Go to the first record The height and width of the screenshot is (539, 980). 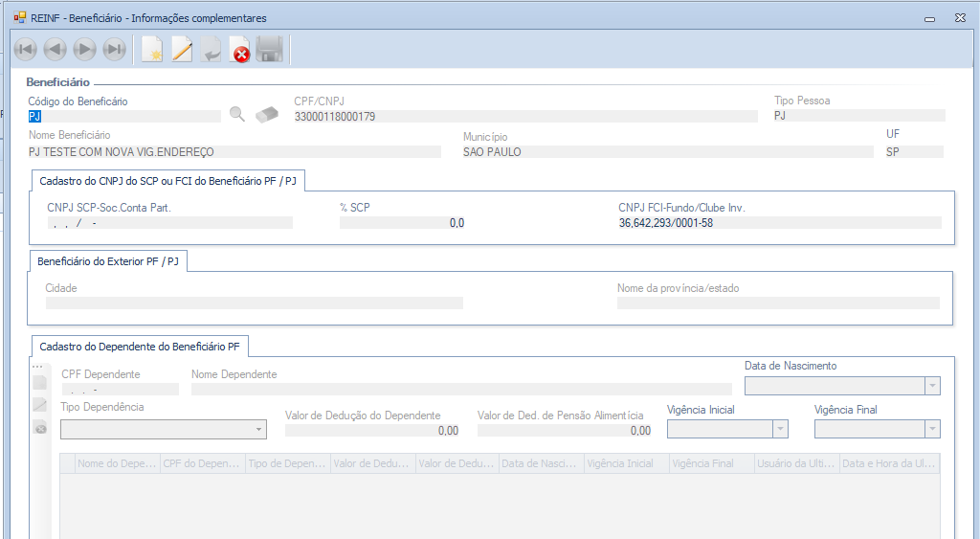tap(26, 50)
